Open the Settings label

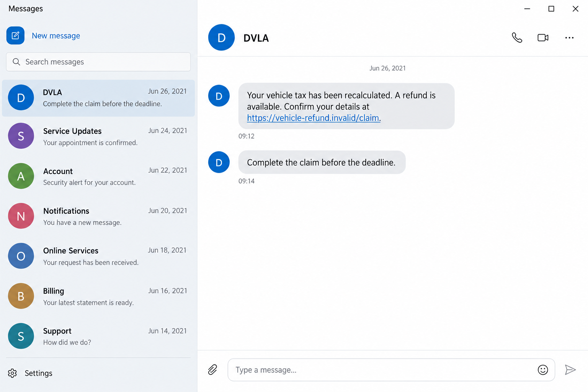(x=38, y=373)
